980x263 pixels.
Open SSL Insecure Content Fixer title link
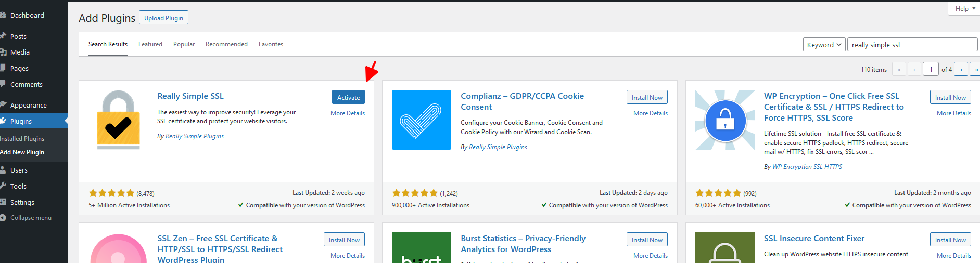pos(814,239)
